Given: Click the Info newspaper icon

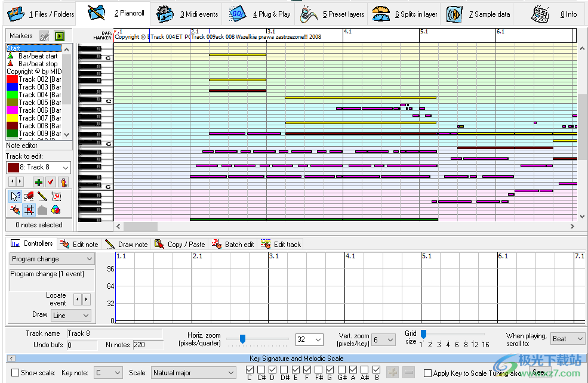Looking at the screenshot, I should [x=540, y=14].
